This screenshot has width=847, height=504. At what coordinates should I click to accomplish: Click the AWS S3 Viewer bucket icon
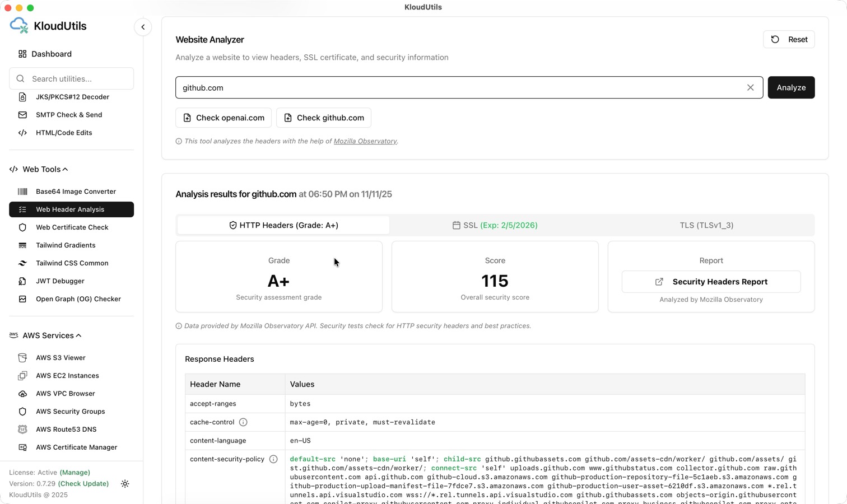(22, 358)
